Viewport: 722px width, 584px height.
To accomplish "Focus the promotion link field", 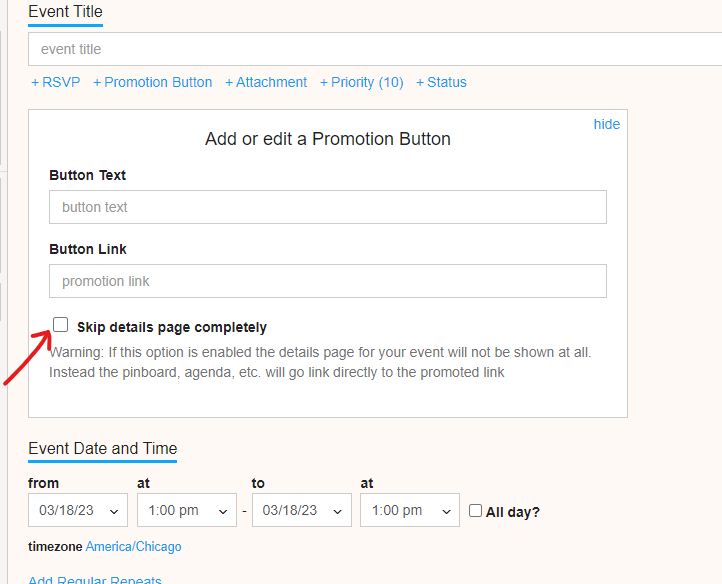I will [328, 281].
